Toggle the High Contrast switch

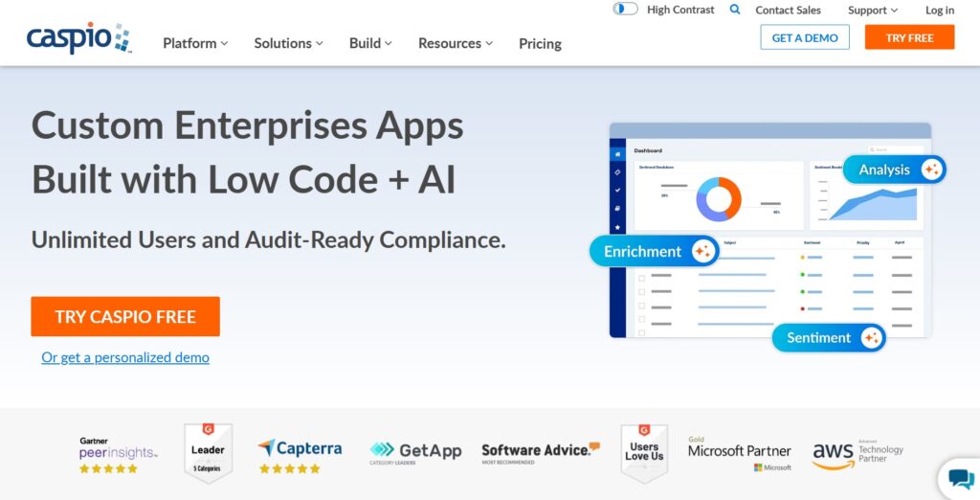[626, 10]
